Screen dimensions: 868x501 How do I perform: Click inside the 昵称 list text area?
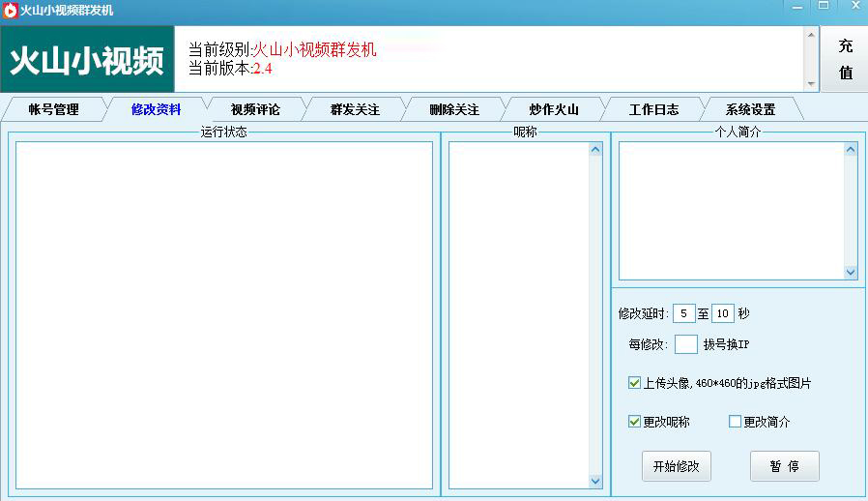(519, 315)
